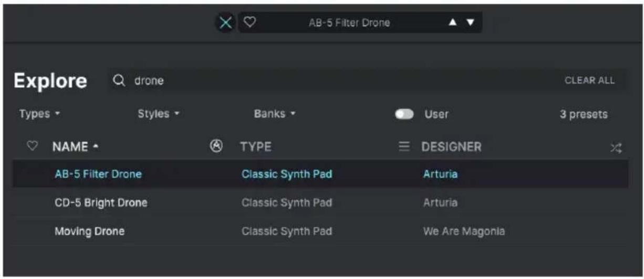
Task: Click Arturia designer in AB-5 Filter Drone row
Action: click(x=440, y=174)
